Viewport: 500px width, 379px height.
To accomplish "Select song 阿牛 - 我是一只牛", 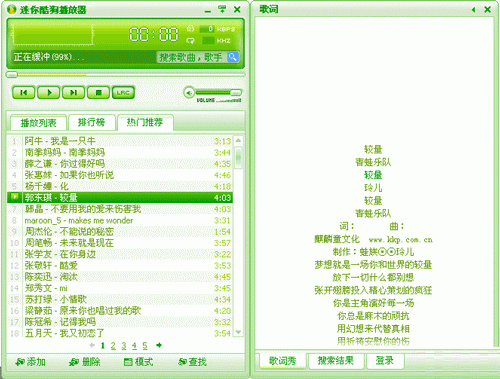I will (120, 141).
